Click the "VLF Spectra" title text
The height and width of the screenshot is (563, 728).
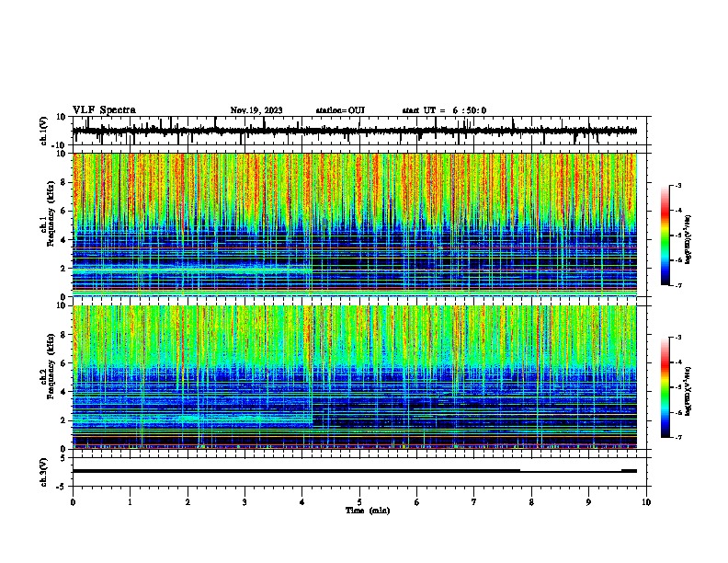104,110
